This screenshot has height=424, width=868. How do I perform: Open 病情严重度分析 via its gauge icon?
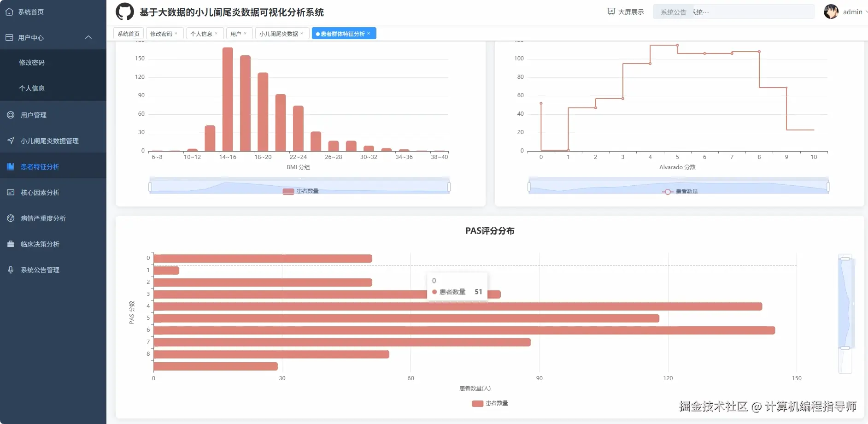10,218
